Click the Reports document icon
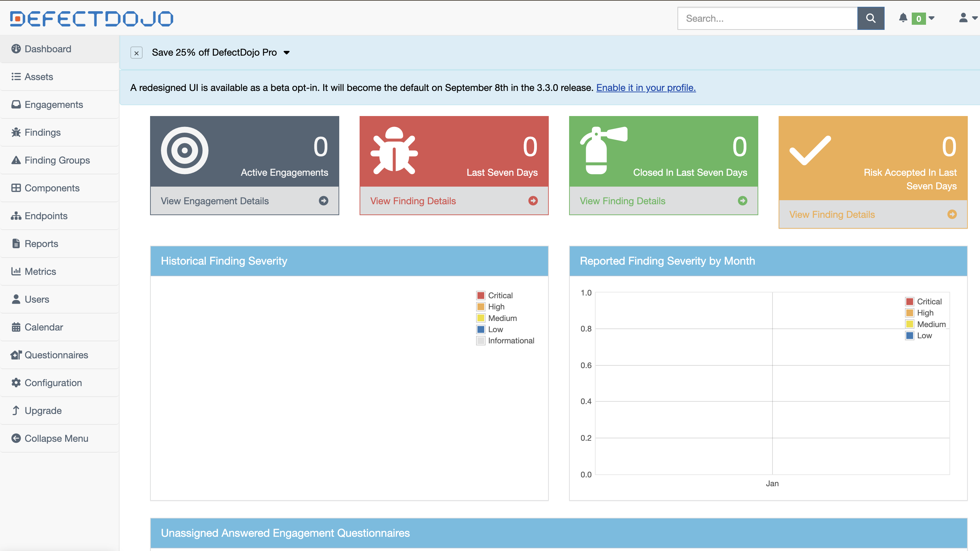980x551 pixels. click(x=16, y=244)
